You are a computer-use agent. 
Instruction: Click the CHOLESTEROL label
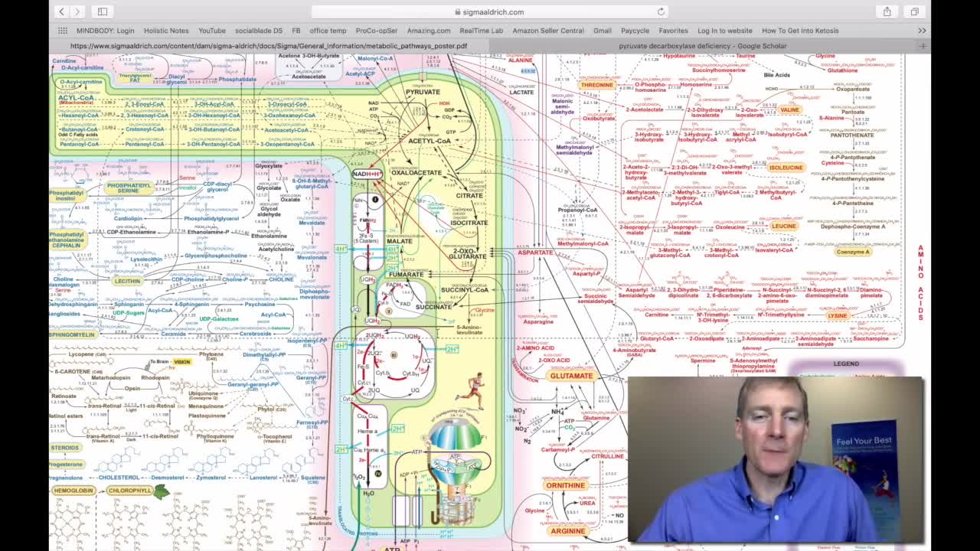click(119, 477)
